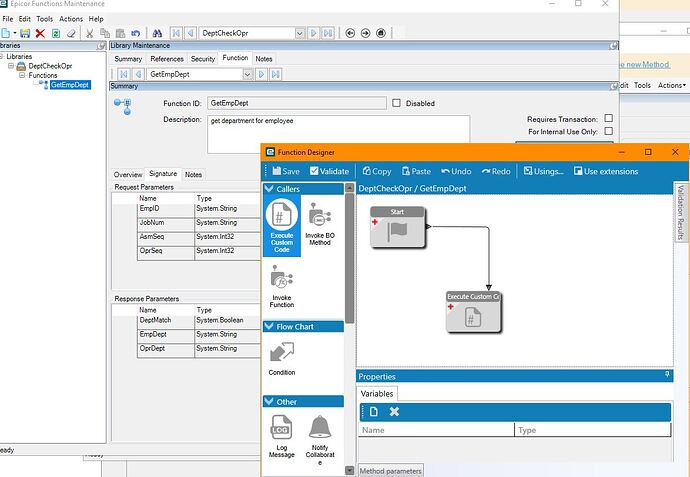Click the Function ID input field
The width and height of the screenshot is (690, 477).
pyautogui.click(x=297, y=103)
